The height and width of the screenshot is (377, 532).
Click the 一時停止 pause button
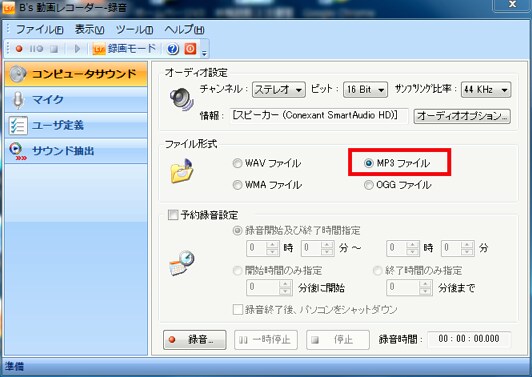(266, 340)
